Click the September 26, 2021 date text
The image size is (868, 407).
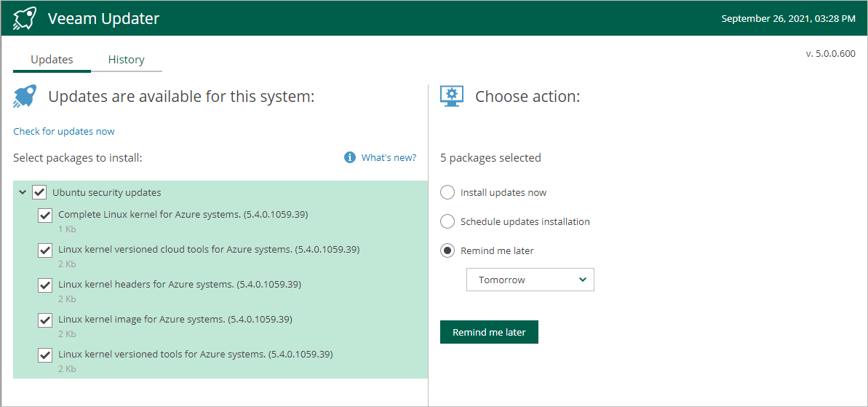[x=788, y=19]
